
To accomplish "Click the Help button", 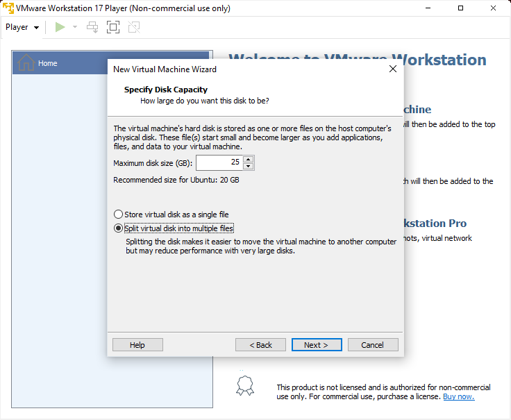I will [x=137, y=345].
